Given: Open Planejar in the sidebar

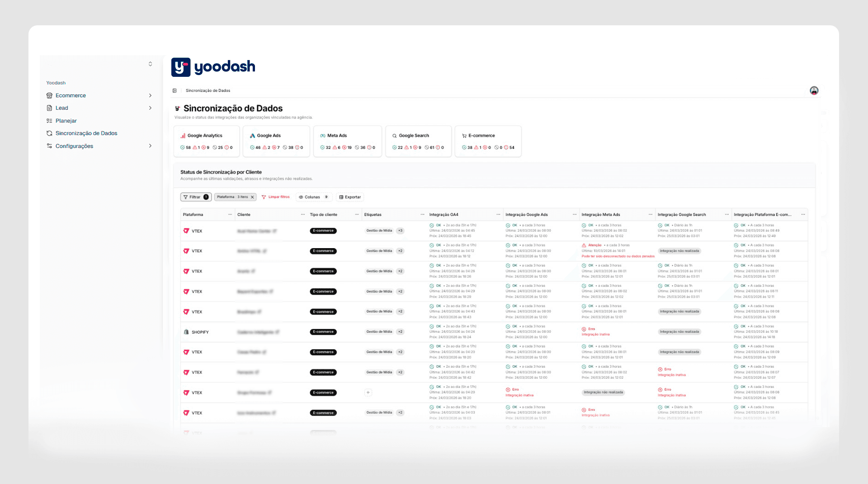Looking at the screenshot, I should (x=66, y=121).
